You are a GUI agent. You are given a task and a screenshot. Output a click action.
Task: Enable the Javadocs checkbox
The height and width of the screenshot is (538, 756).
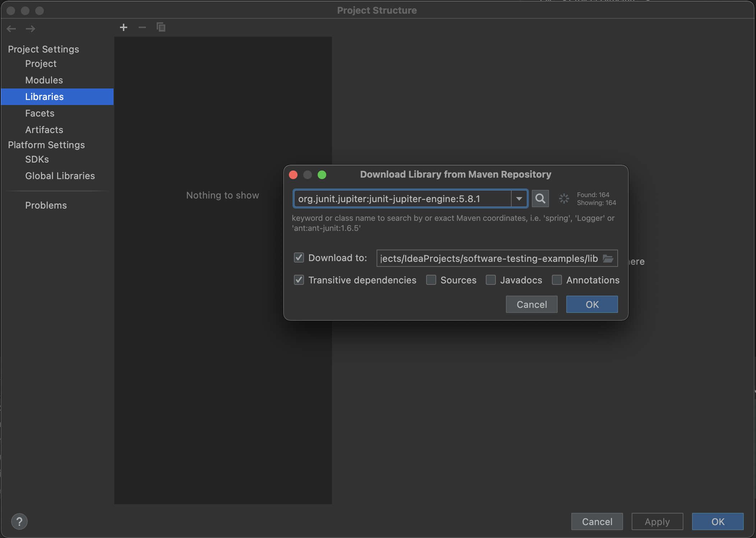[x=491, y=280]
